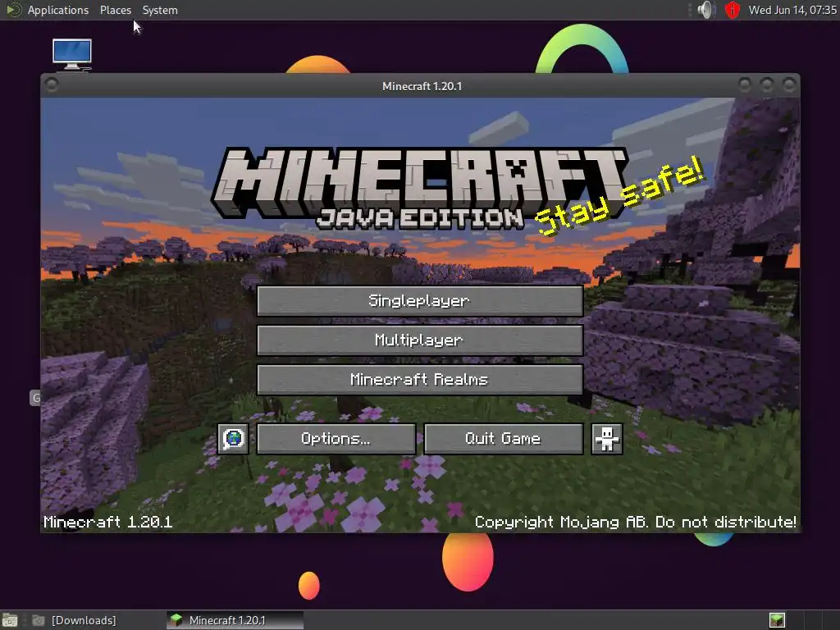Click the Minecraft window menu button on titlebar

click(52, 84)
